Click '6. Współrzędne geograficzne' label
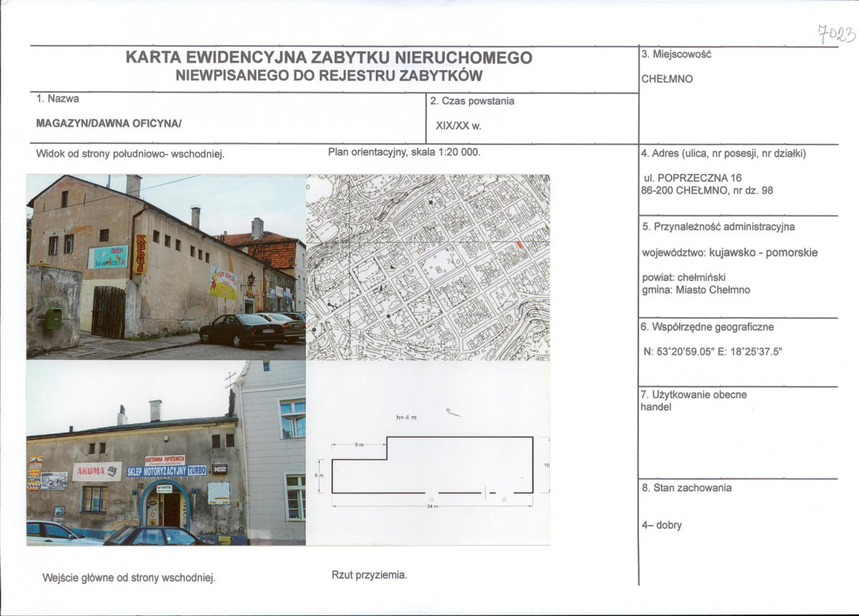This screenshot has width=859, height=616. point(707,327)
